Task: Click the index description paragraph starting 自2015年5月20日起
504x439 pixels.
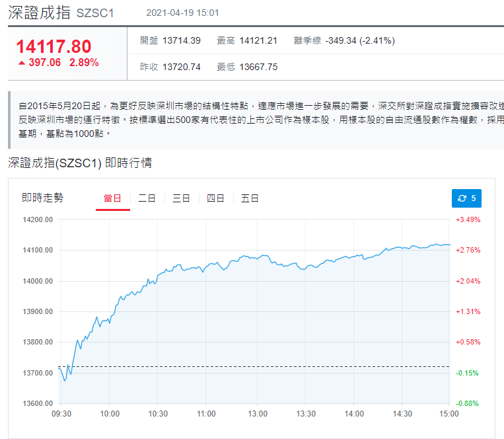Action: tap(261, 120)
